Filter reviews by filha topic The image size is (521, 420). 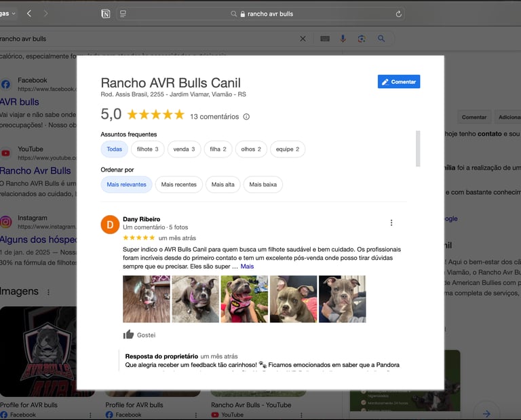coord(218,149)
